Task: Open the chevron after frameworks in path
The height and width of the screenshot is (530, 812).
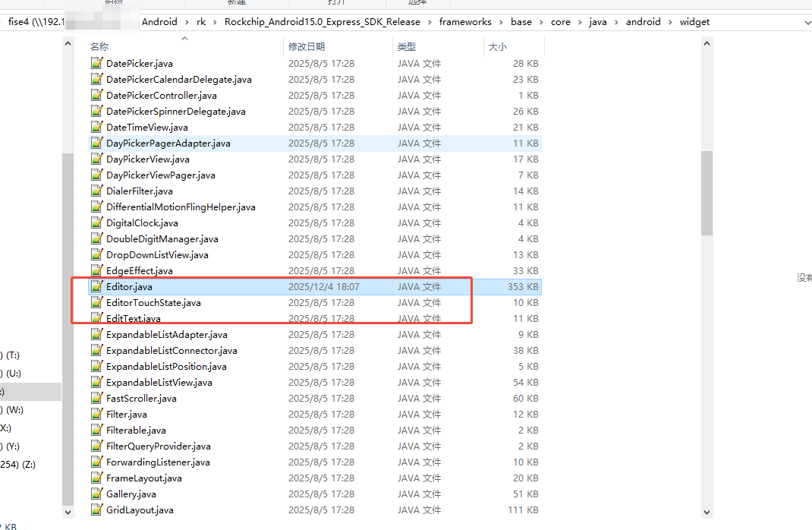Action: point(501,22)
